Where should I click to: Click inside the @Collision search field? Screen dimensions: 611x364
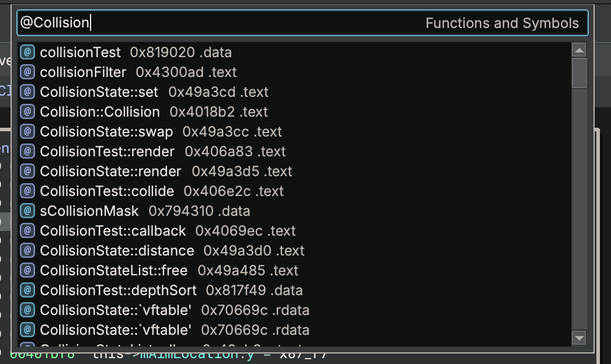tap(234, 22)
